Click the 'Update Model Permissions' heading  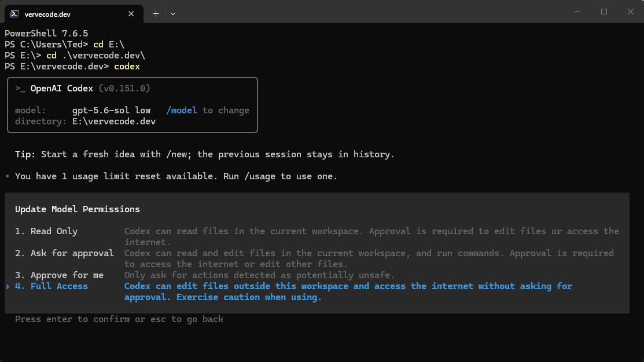tap(78, 209)
